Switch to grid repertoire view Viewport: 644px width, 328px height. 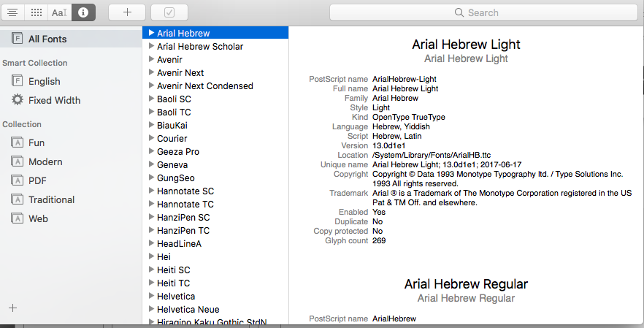click(37, 12)
